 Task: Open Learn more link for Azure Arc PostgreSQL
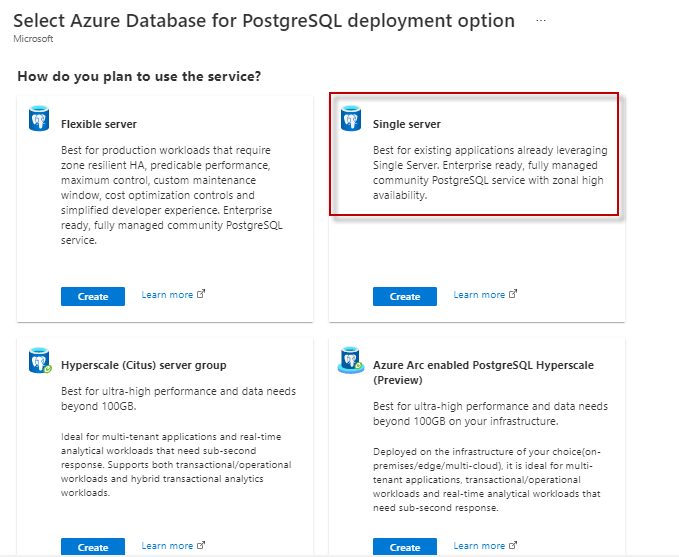tap(479, 546)
